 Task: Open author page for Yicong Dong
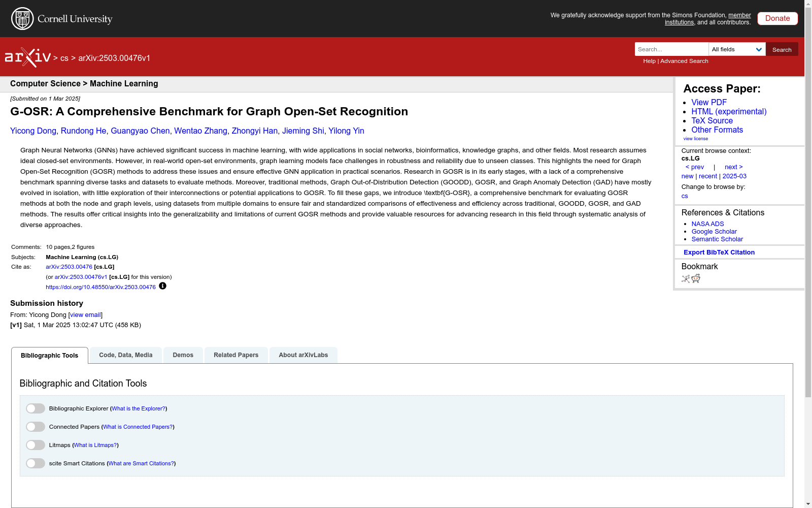click(x=33, y=131)
